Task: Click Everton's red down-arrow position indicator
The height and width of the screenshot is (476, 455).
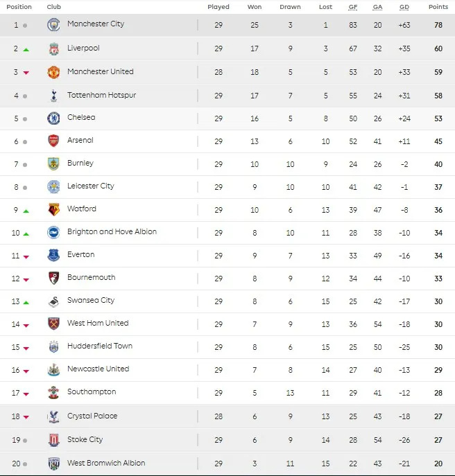Action: (x=26, y=257)
